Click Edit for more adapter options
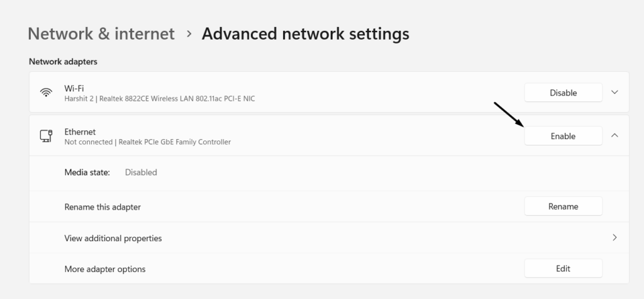This screenshot has height=299, width=644. tap(563, 269)
